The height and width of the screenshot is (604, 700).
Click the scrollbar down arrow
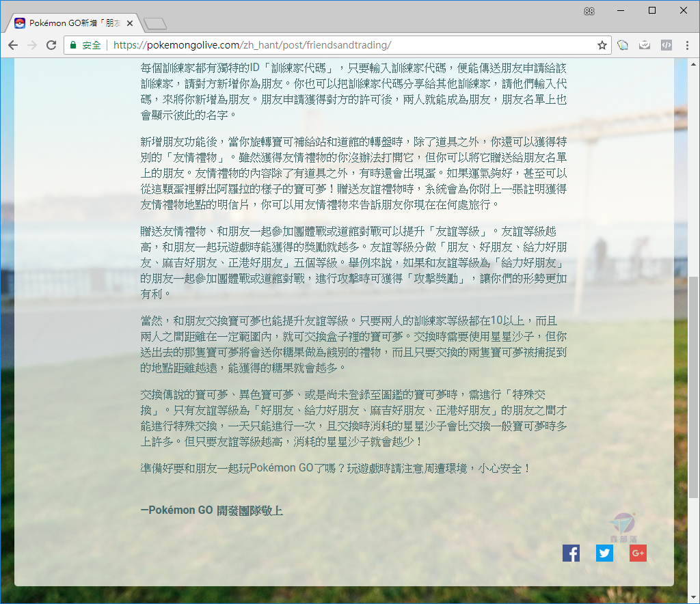693,597
